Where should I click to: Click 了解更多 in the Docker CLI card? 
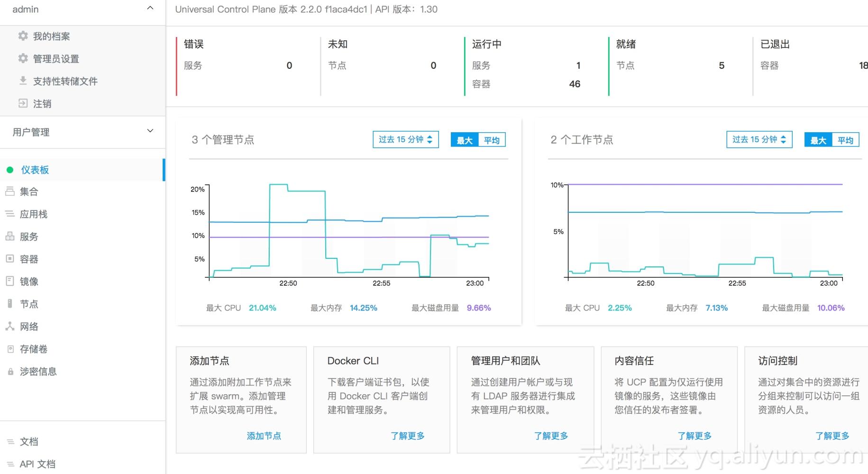click(x=407, y=436)
